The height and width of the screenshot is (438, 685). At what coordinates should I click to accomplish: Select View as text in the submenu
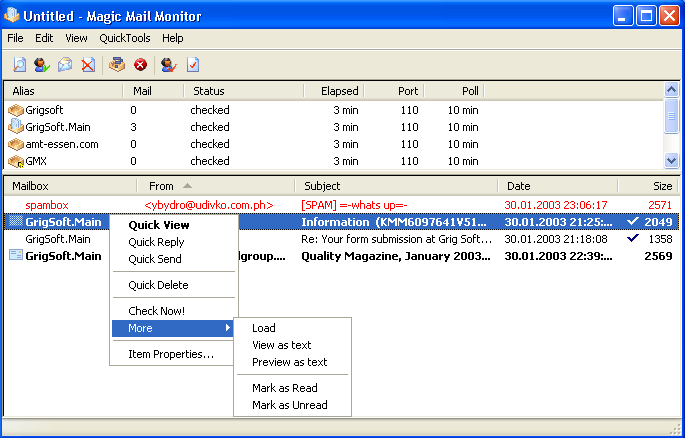293,345
